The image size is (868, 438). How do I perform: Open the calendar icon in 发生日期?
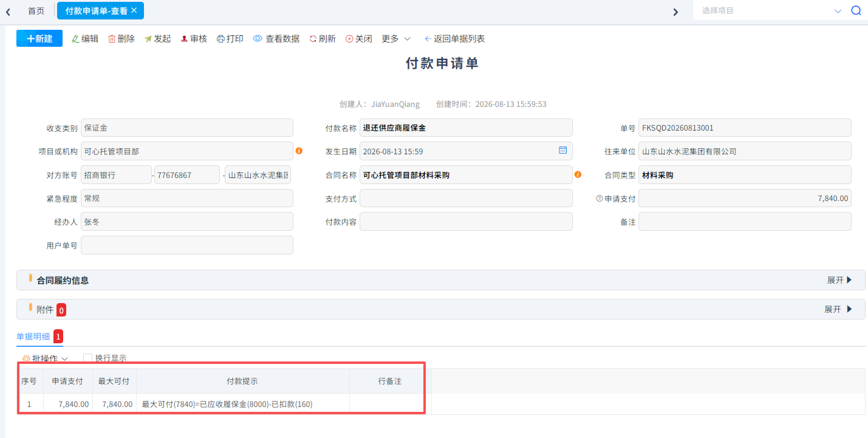pyautogui.click(x=562, y=150)
